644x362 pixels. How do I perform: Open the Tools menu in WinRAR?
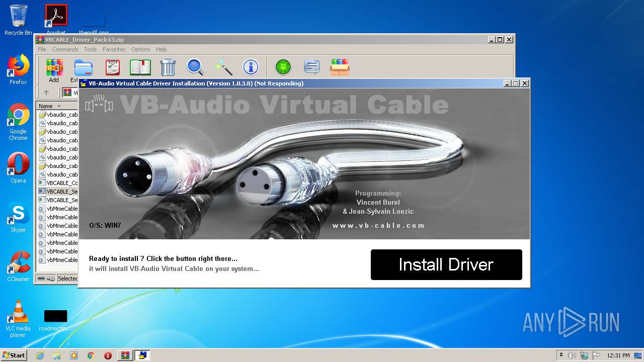tap(91, 49)
